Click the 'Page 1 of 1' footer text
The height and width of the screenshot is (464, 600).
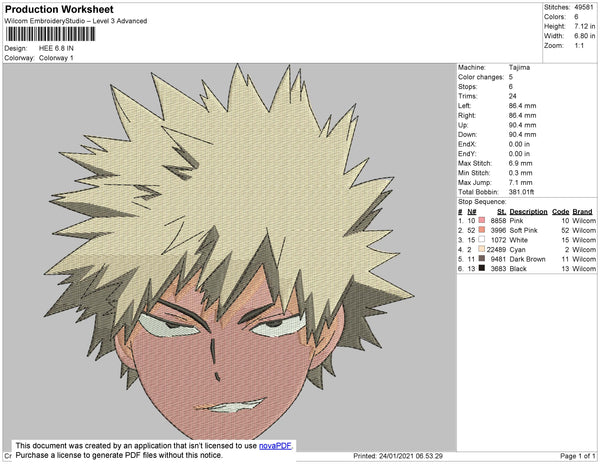(x=578, y=456)
